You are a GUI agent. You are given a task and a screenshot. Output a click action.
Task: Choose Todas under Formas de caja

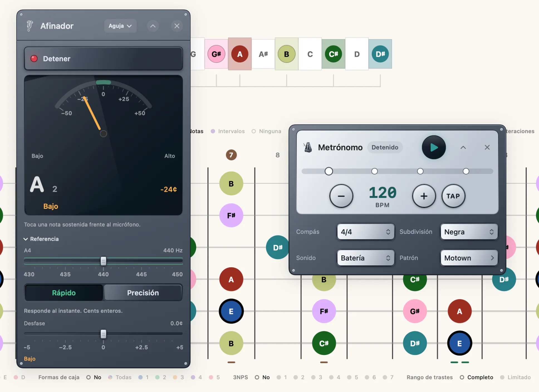(x=120, y=377)
